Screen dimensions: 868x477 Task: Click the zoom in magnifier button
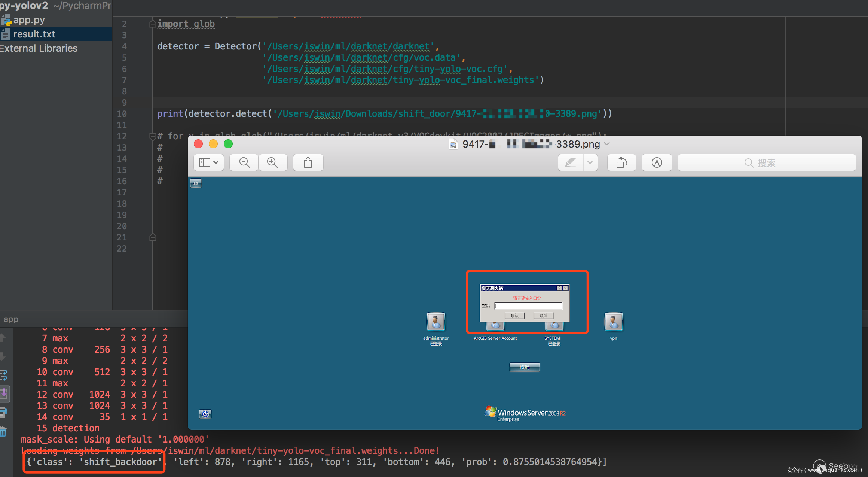click(272, 162)
